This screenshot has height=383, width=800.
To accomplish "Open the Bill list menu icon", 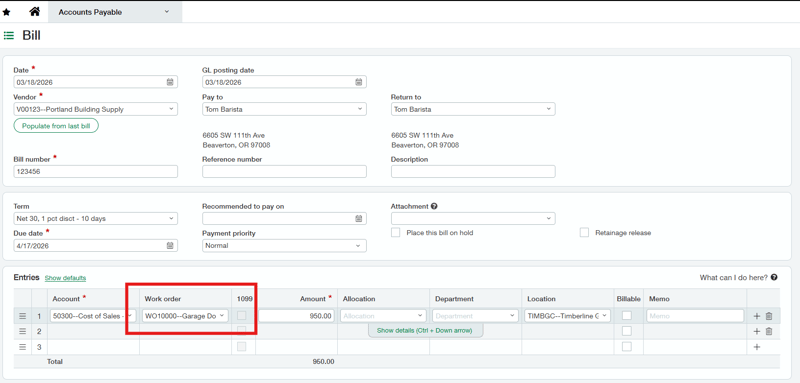I will (x=9, y=36).
